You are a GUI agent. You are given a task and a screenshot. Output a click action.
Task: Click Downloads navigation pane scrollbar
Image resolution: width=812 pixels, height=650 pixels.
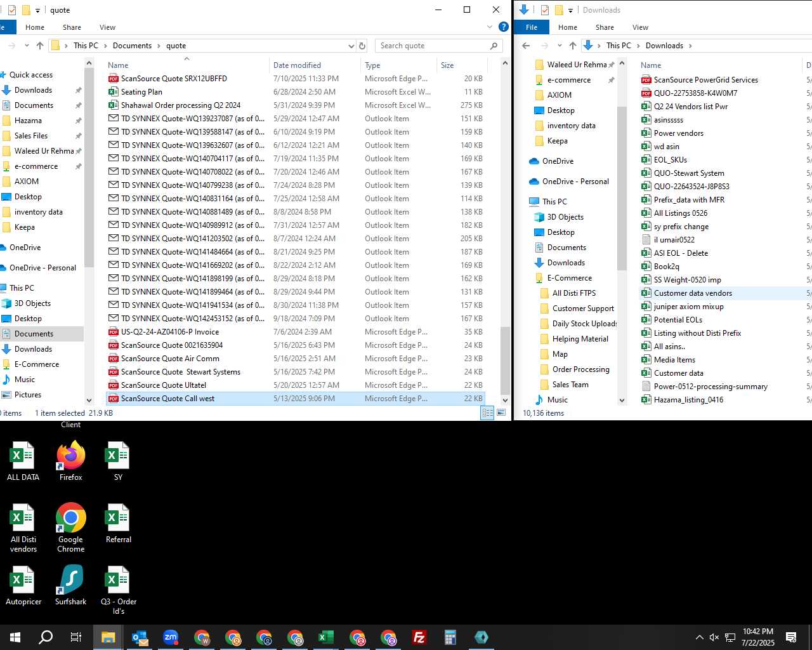(x=622, y=187)
